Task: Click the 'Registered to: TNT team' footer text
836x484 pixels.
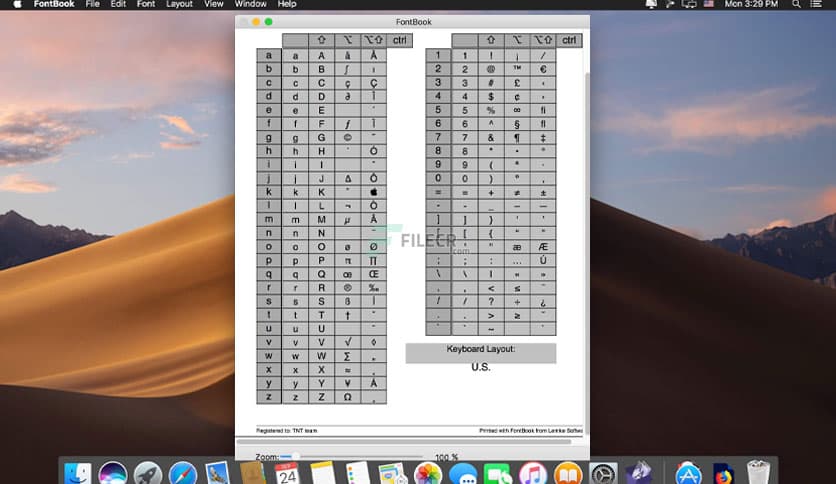Action: (286, 431)
